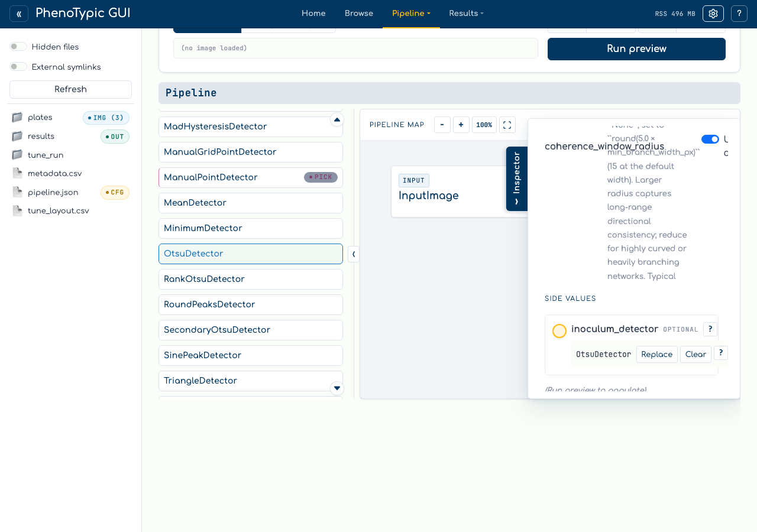The image size is (757, 532).
Task: Go to the Home tab
Action: [313, 14]
